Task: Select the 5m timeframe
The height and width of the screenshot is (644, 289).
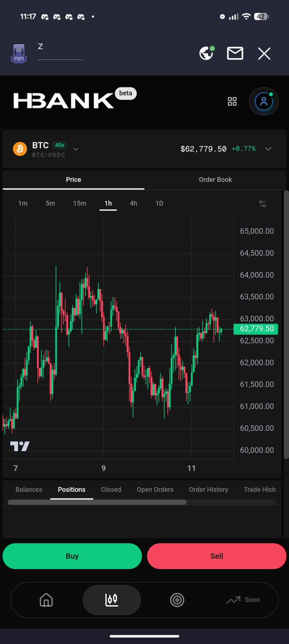Action: click(x=50, y=203)
